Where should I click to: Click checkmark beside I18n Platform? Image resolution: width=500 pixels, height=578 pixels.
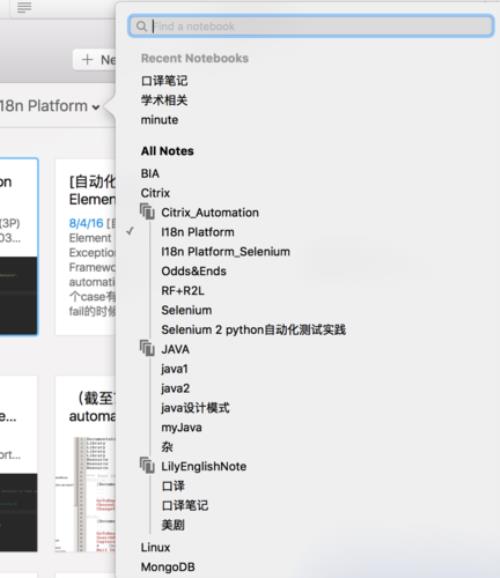click(130, 231)
